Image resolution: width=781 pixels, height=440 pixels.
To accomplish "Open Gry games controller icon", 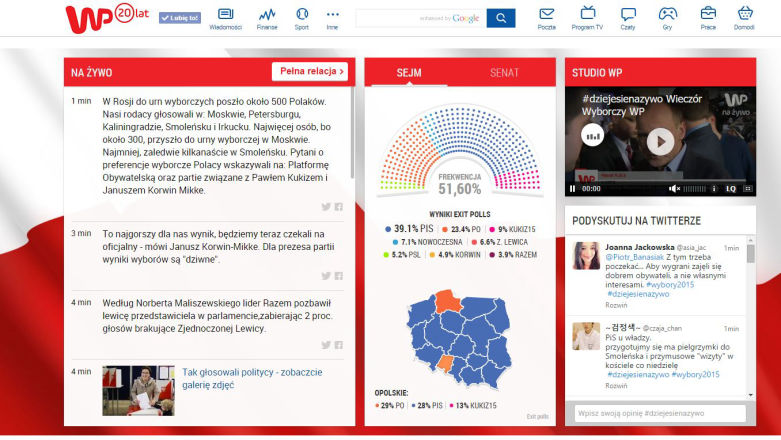I will [667, 19].
